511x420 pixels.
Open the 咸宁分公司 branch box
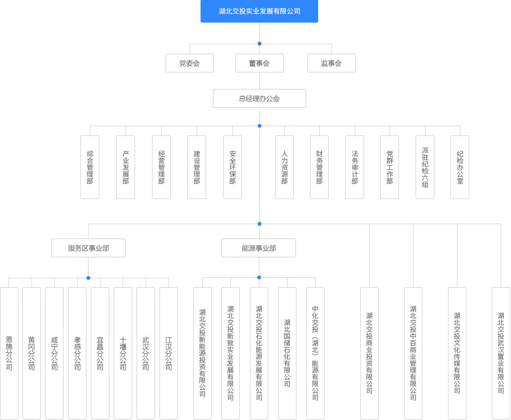(x=55, y=354)
